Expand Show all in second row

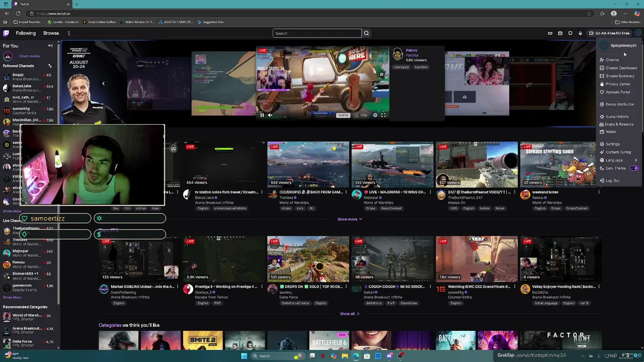coord(349,314)
